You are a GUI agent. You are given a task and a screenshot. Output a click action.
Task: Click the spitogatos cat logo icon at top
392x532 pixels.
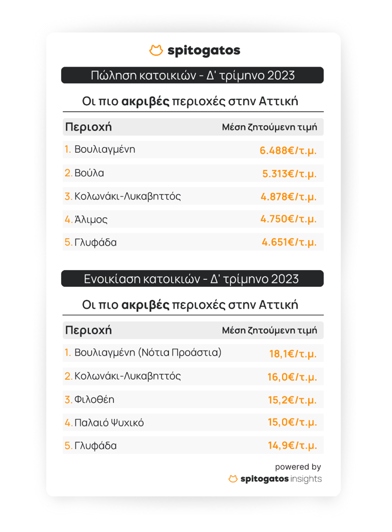156,51
